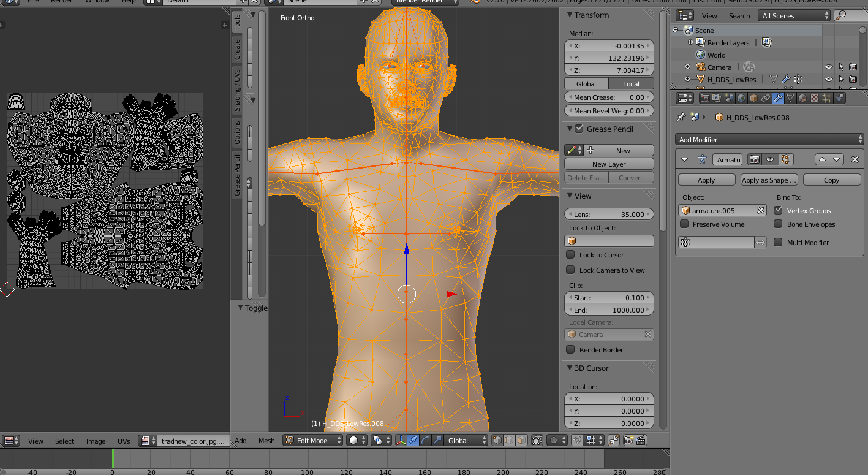
Task: Collapse the Scene tree node in outliner
Action: [x=676, y=30]
